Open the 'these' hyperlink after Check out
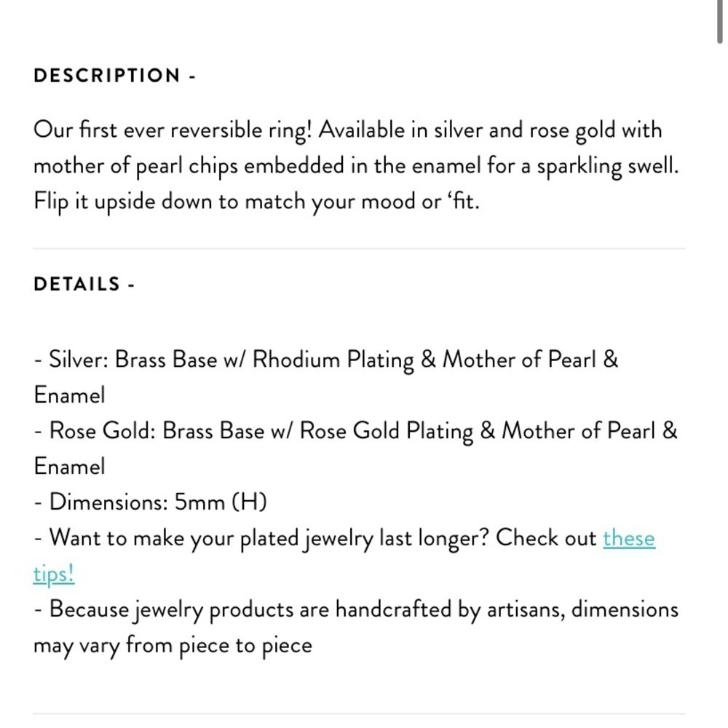This screenshot has width=728, height=728. (629, 539)
